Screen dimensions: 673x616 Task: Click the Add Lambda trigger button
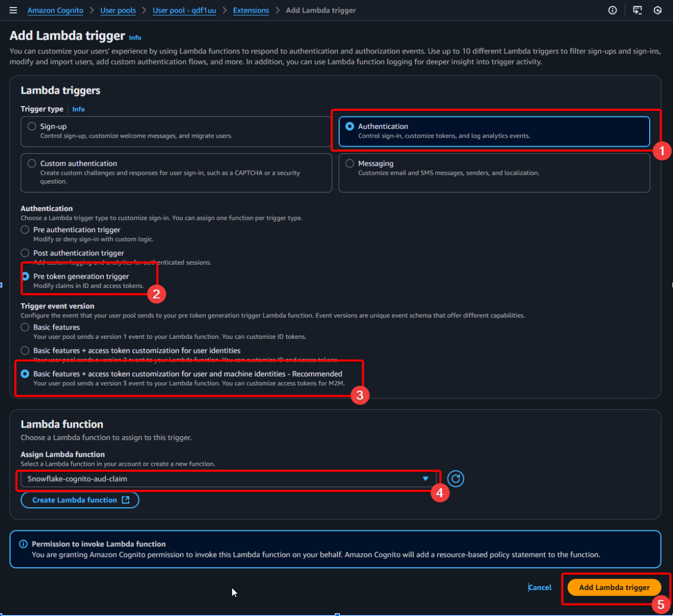614,587
